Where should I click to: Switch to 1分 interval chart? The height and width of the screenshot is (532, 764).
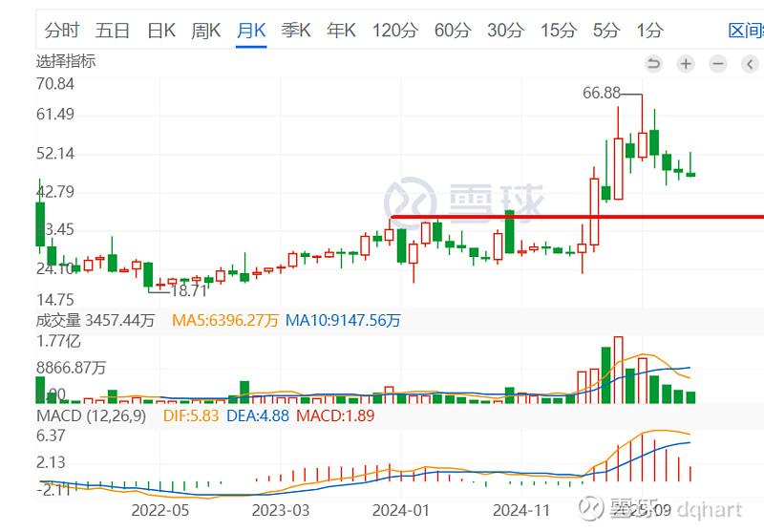(x=649, y=31)
